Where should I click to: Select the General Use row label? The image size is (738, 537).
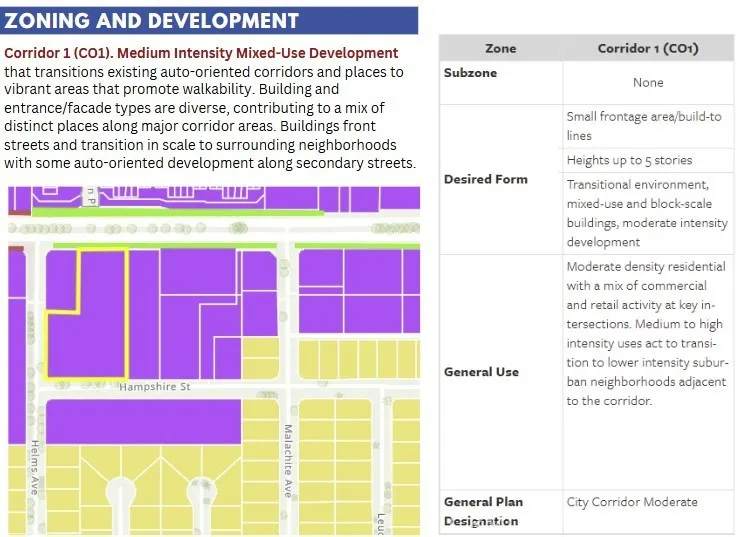[x=481, y=372]
